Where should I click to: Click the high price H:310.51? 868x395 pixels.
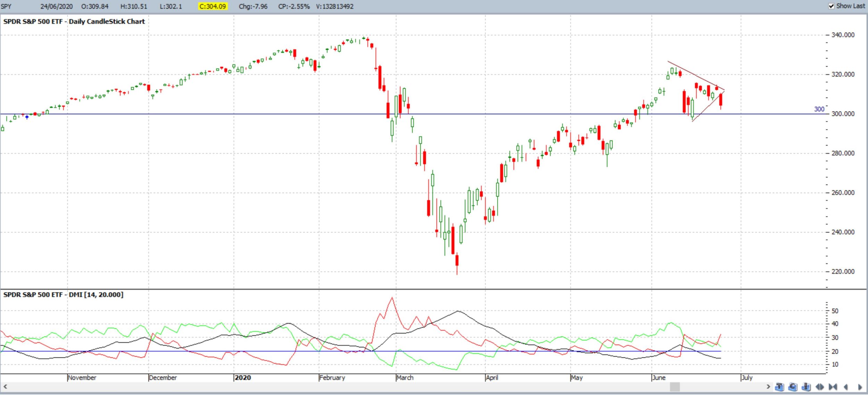[x=134, y=6]
